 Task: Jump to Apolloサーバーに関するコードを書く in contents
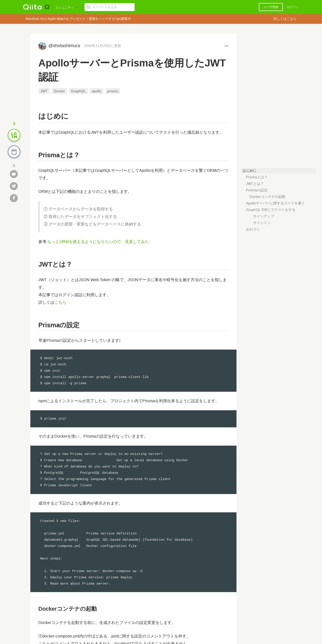click(275, 203)
